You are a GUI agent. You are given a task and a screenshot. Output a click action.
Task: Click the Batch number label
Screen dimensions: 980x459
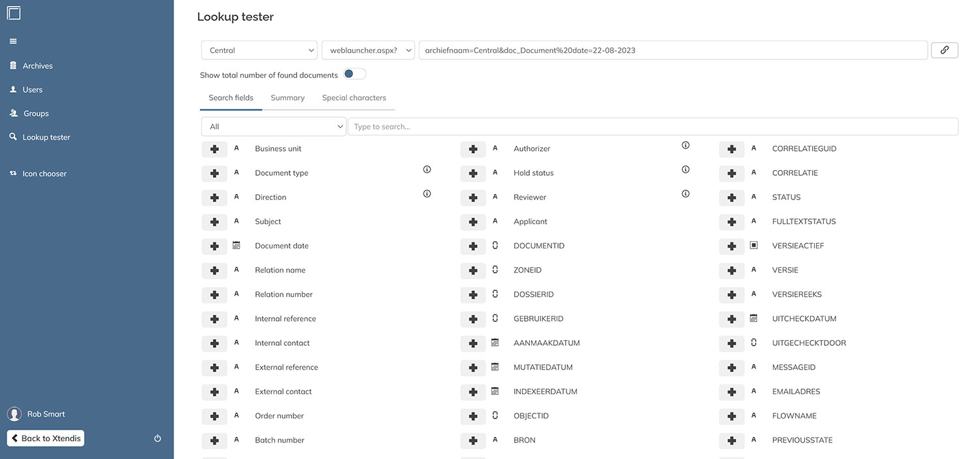pos(280,440)
